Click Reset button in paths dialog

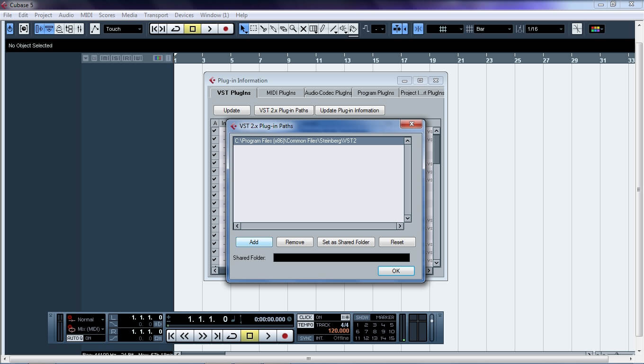tap(397, 242)
